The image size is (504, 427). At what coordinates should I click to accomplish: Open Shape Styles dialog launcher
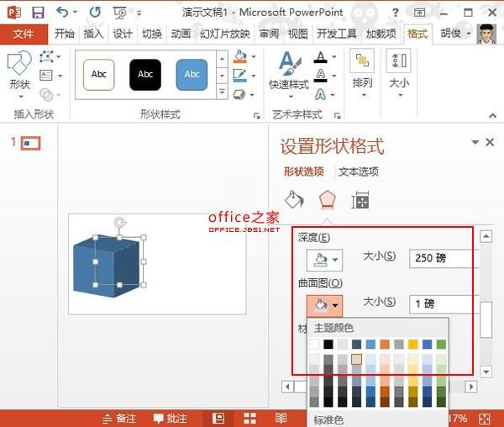tap(256, 116)
